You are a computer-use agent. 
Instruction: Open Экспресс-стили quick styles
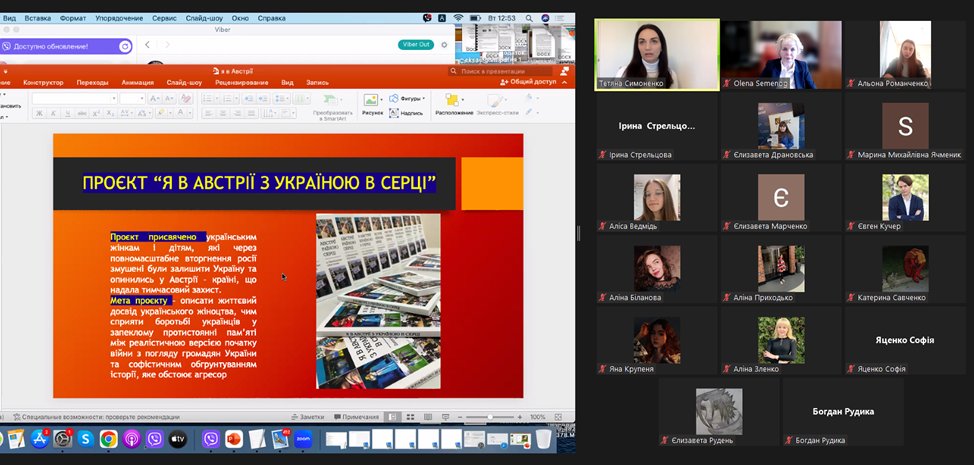click(x=497, y=105)
